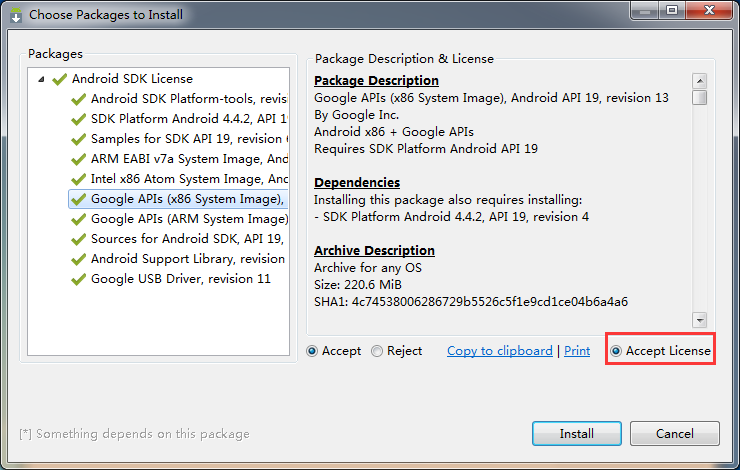Click checkmark beside ARM EABI v7a System Image
The image size is (740, 470).
point(78,159)
